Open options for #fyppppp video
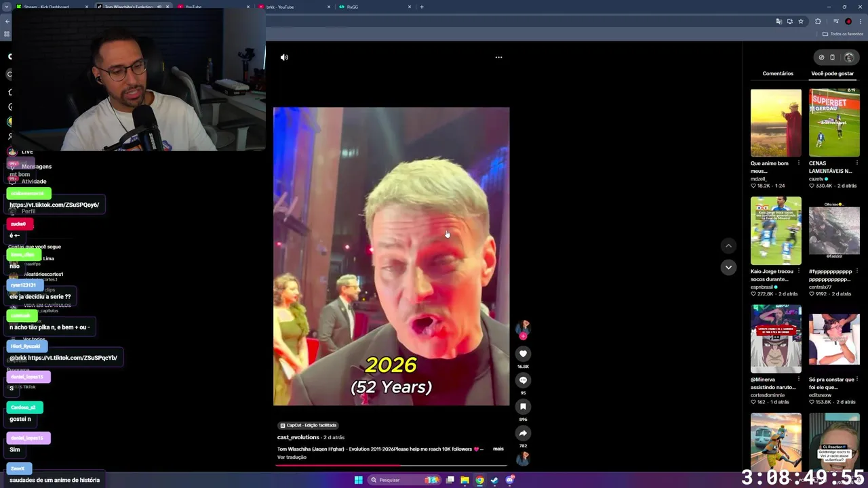This screenshot has width=868, height=488. tap(857, 272)
